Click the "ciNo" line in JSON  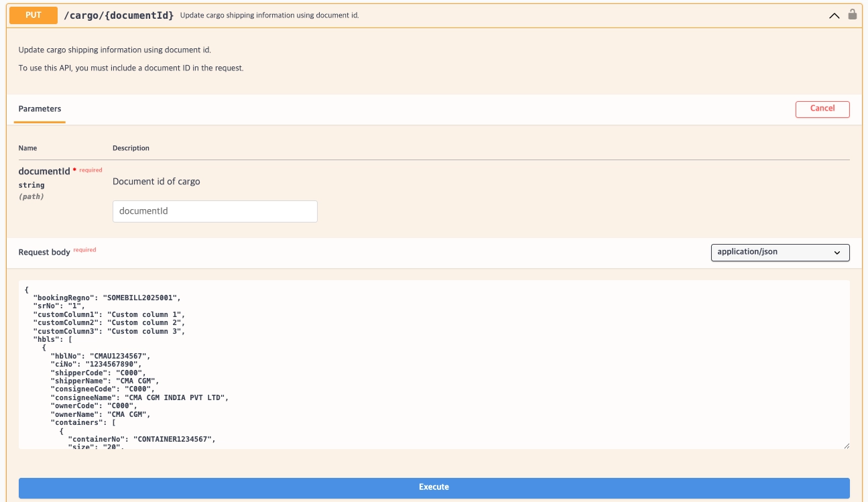click(97, 365)
